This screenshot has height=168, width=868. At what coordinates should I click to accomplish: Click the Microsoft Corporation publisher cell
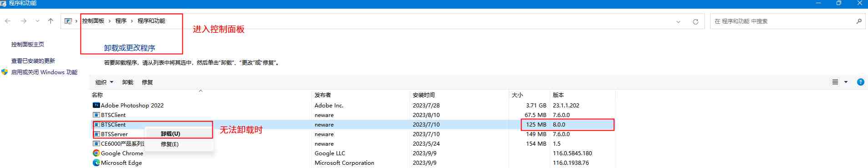[344, 163]
